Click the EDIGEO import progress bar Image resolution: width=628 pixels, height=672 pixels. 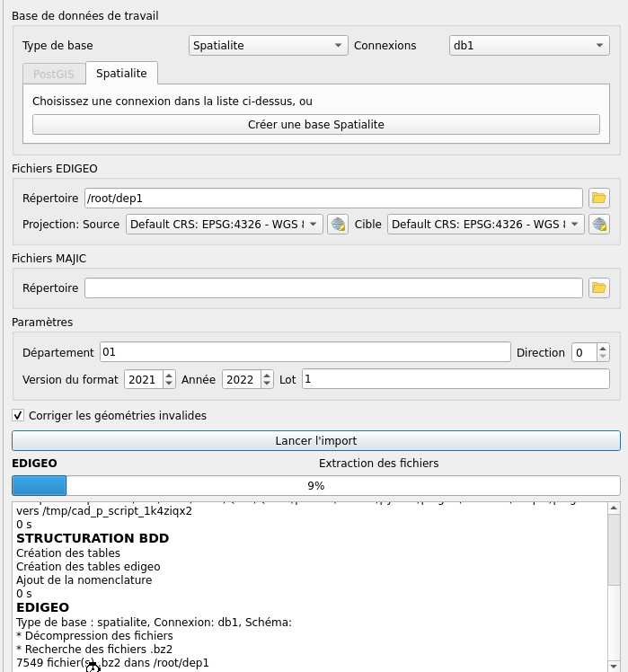coord(315,486)
